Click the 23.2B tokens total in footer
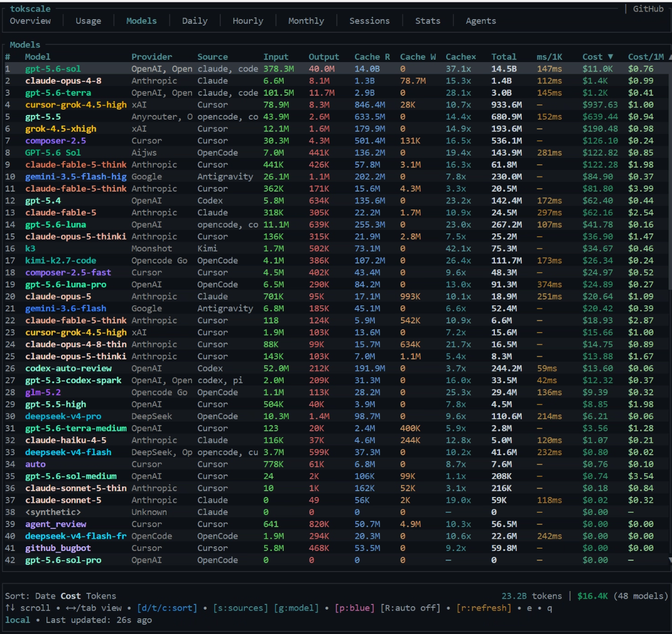 click(532, 596)
